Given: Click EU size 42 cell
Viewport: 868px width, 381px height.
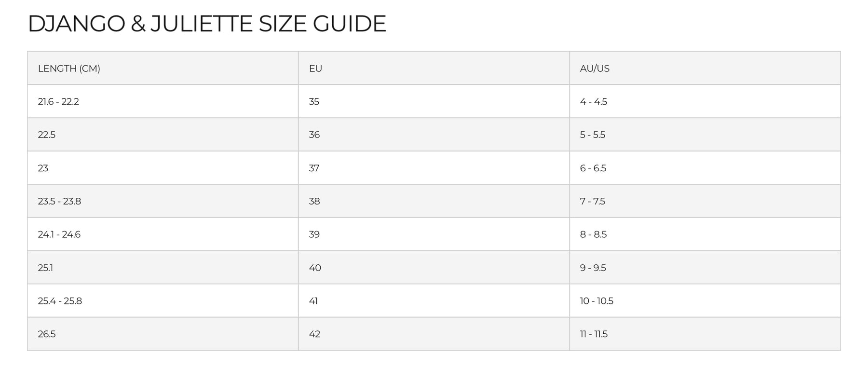Looking at the screenshot, I should [x=314, y=334].
